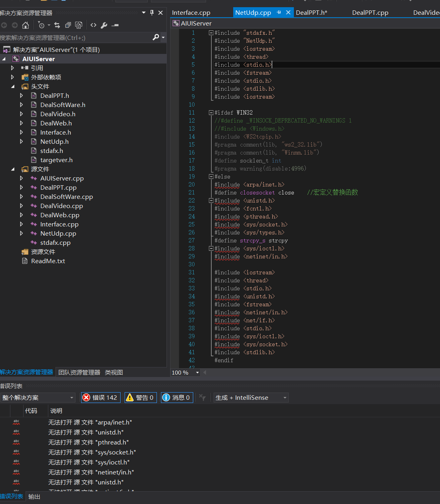Select targetver.h in the tree
This screenshot has height=504, width=440.
coord(56,160)
